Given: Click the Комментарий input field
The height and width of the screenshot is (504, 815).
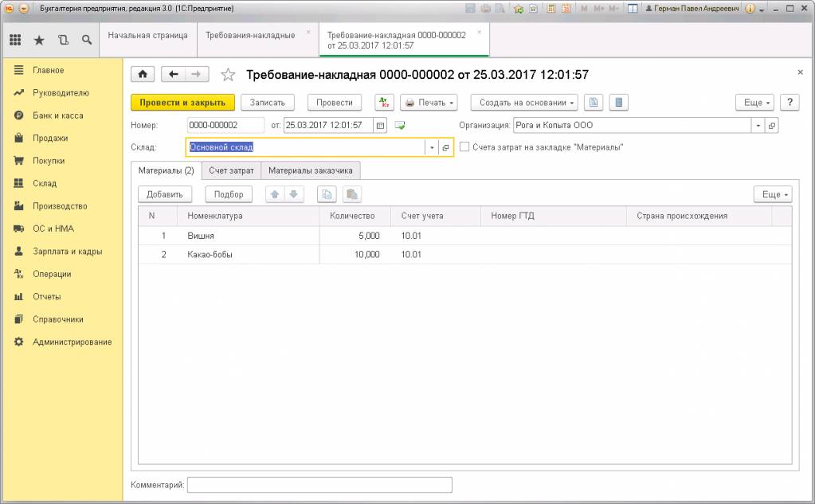Looking at the screenshot, I should pyautogui.click(x=319, y=485).
